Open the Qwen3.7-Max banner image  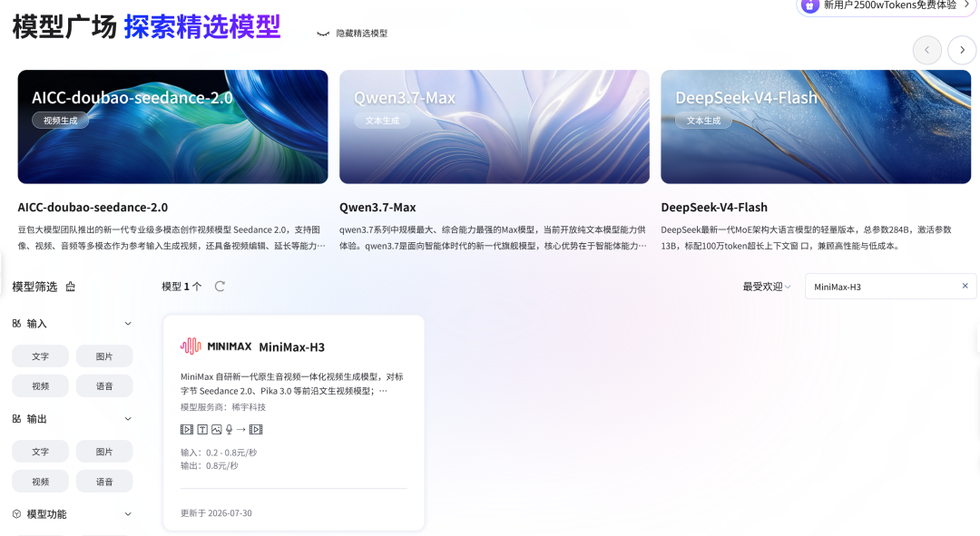tap(495, 127)
